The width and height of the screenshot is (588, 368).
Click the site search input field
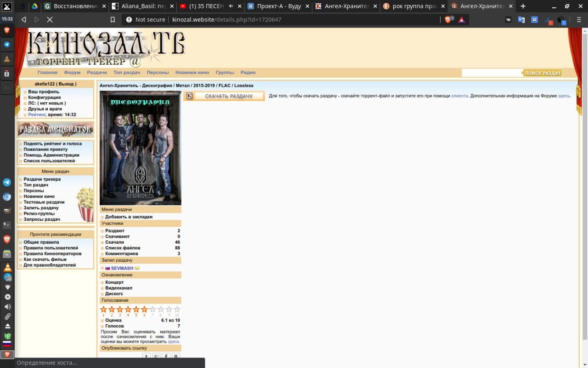click(492, 73)
